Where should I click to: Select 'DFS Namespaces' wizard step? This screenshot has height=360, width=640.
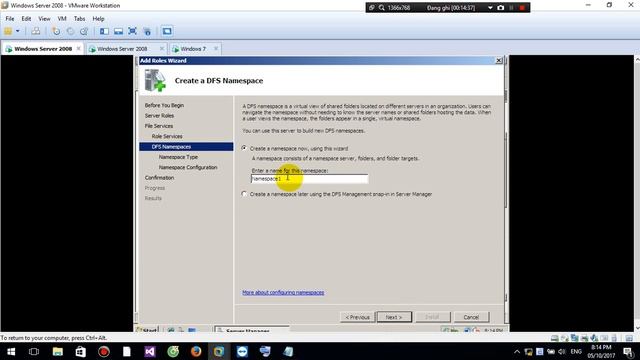[x=186, y=147]
